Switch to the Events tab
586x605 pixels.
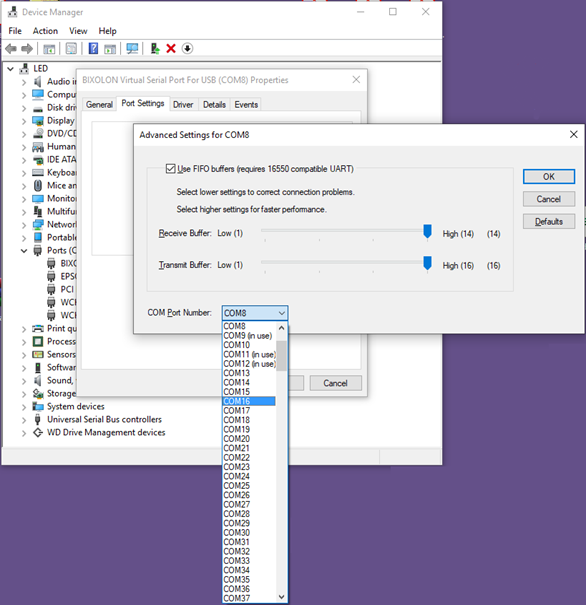(246, 105)
